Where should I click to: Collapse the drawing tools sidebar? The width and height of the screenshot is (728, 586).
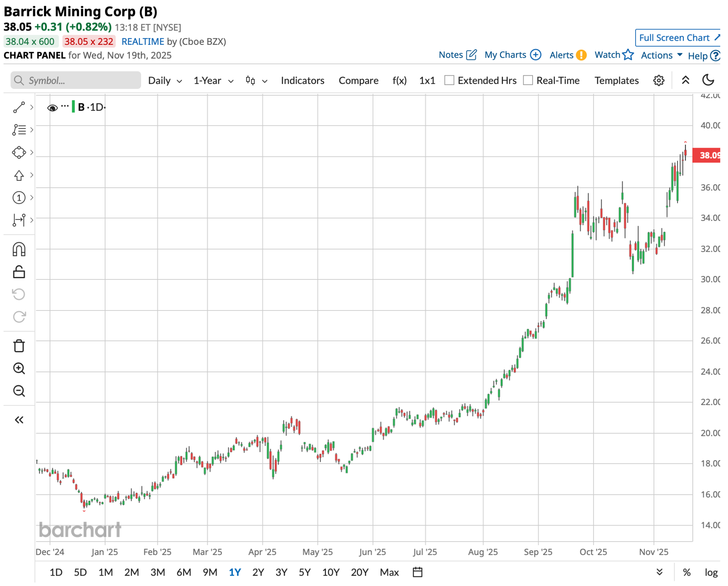click(19, 420)
